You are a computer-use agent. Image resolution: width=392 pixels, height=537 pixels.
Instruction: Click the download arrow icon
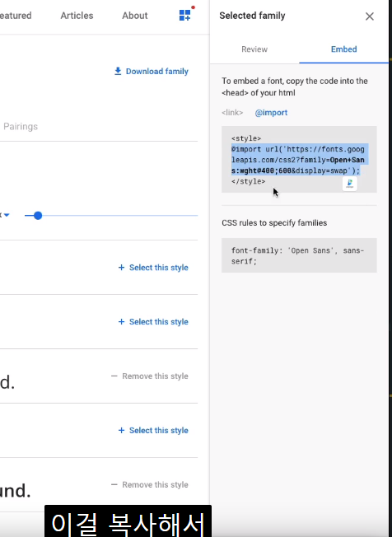point(118,71)
